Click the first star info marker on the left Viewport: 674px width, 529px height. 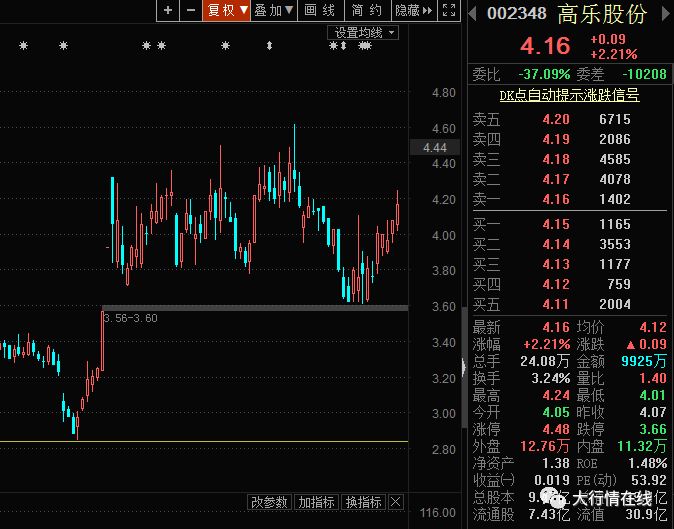24,45
